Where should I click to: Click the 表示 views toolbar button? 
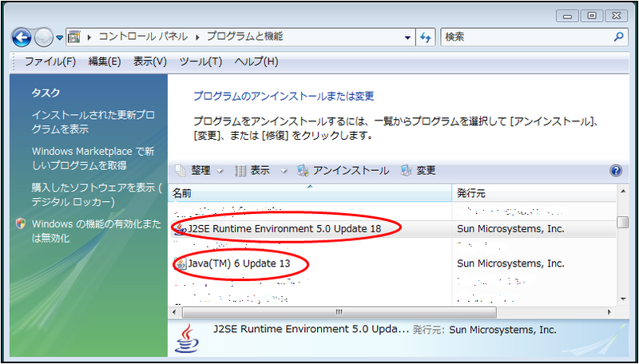[253, 171]
